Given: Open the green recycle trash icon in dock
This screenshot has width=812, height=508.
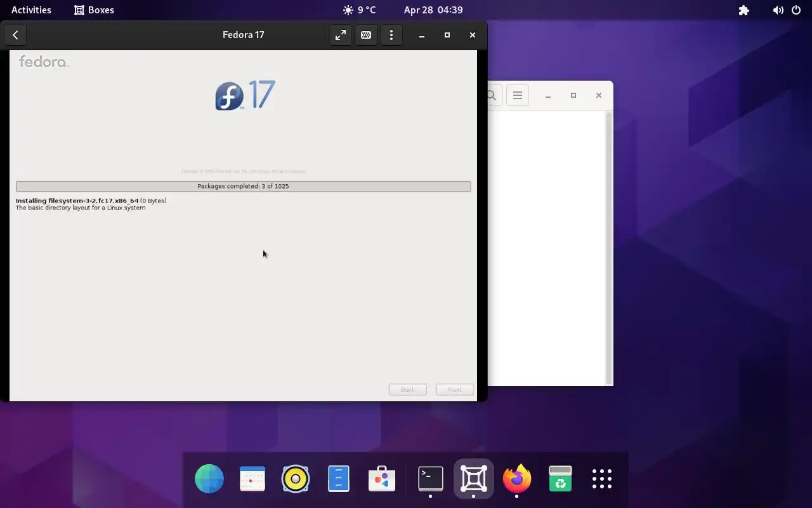Looking at the screenshot, I should [x=560, y=479].
